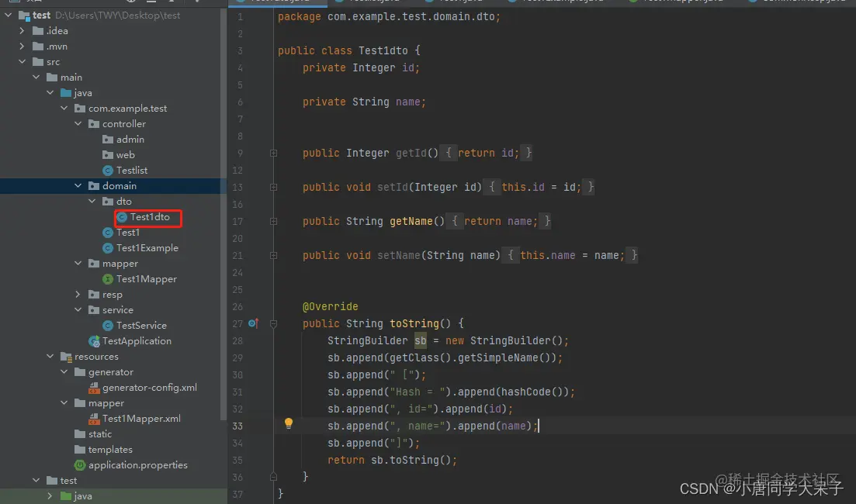Open the TestService class
856x504 pixels.
[141, 326]
